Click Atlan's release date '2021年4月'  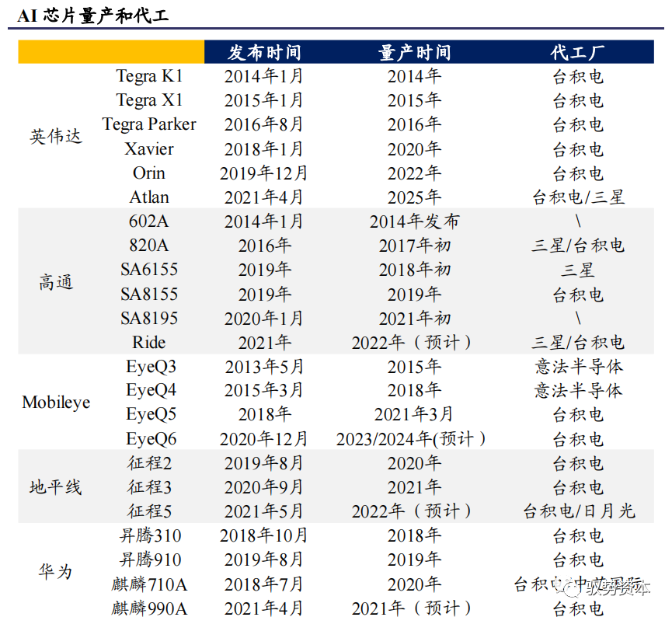[264, 197]
